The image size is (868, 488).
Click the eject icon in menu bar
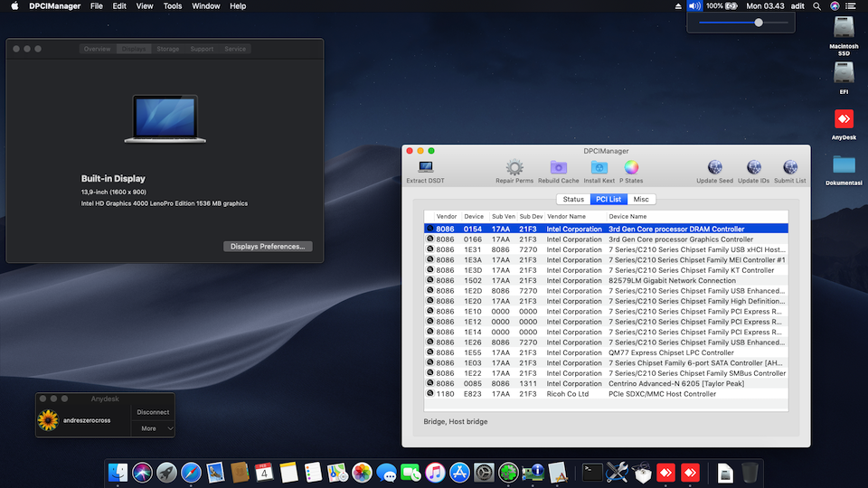678,6
